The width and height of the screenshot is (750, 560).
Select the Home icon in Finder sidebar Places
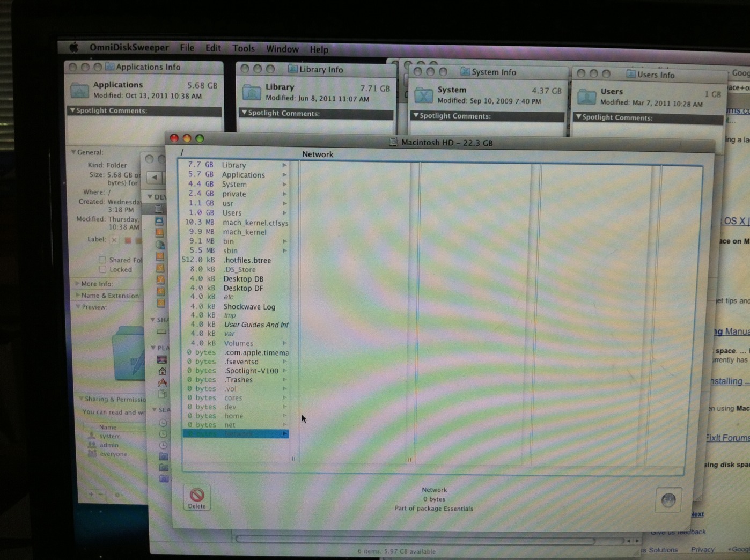[x=162, y=371]
